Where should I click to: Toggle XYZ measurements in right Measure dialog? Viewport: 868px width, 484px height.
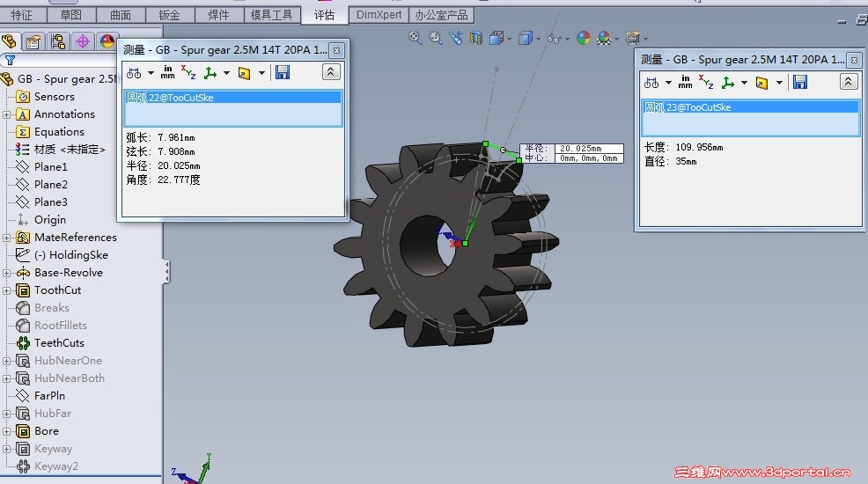[706, 83]
